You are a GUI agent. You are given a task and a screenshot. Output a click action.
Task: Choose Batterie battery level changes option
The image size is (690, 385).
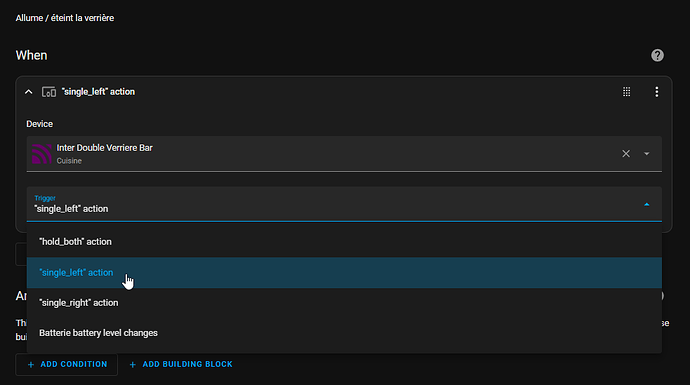pos(344,333)
